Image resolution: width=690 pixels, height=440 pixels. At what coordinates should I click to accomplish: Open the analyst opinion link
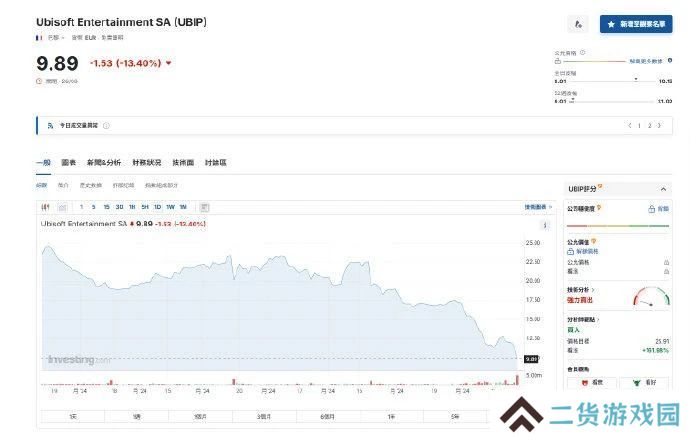(x=584, y=319)
